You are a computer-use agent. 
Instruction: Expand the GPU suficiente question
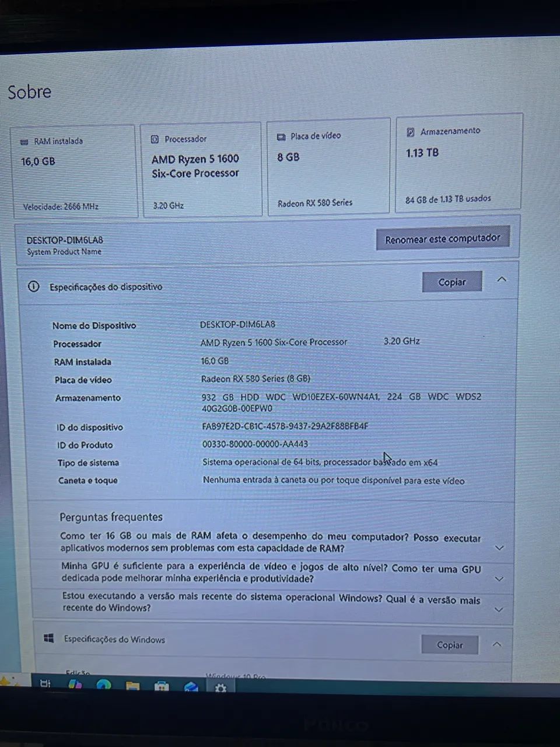[x=499, y=579]
